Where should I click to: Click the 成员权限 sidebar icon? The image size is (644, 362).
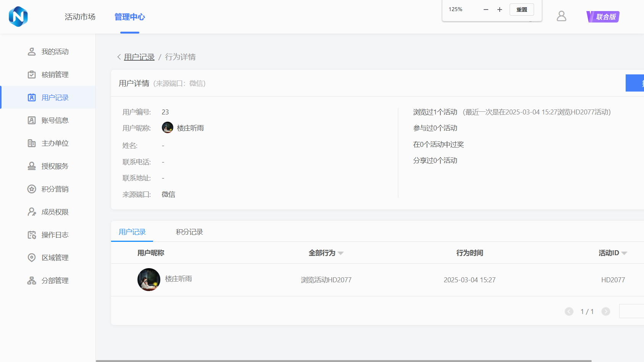tap(32, 212)
